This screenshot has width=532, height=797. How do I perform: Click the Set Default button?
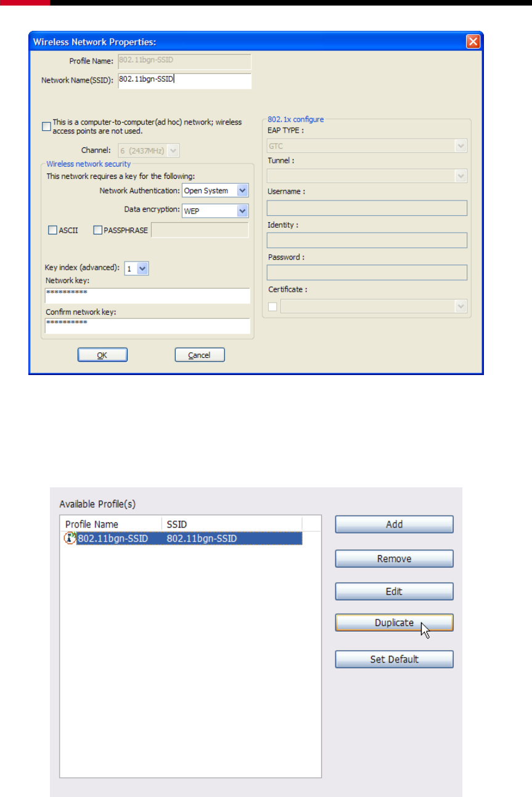tap(395, 659)
